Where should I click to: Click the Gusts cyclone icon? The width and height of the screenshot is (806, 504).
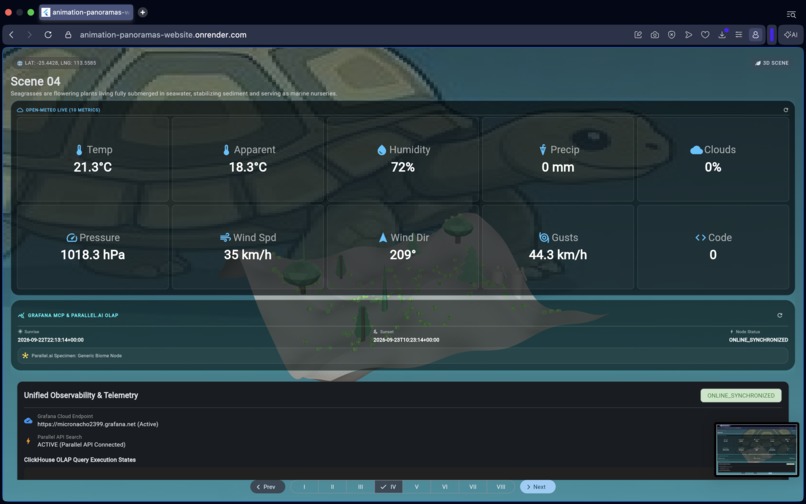544,238
